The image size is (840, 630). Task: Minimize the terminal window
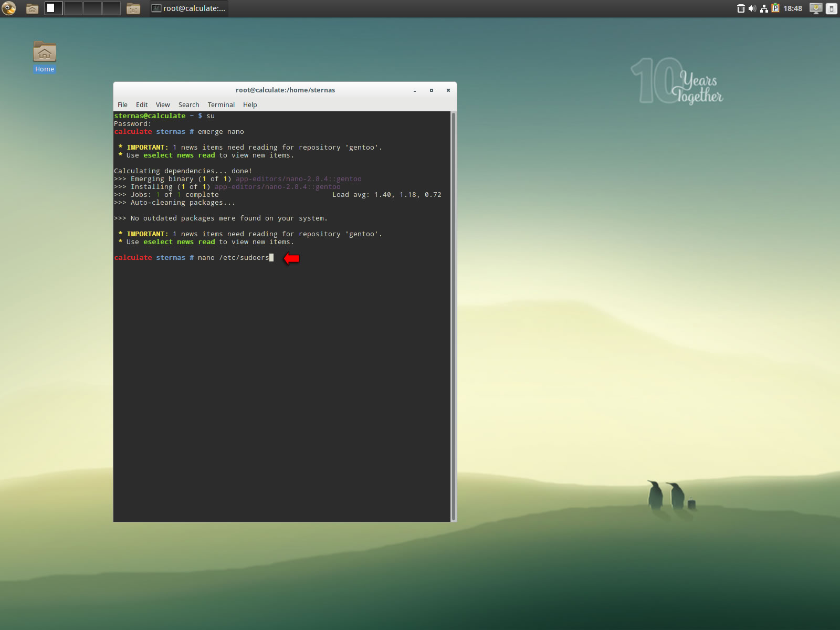click(415, 90)
